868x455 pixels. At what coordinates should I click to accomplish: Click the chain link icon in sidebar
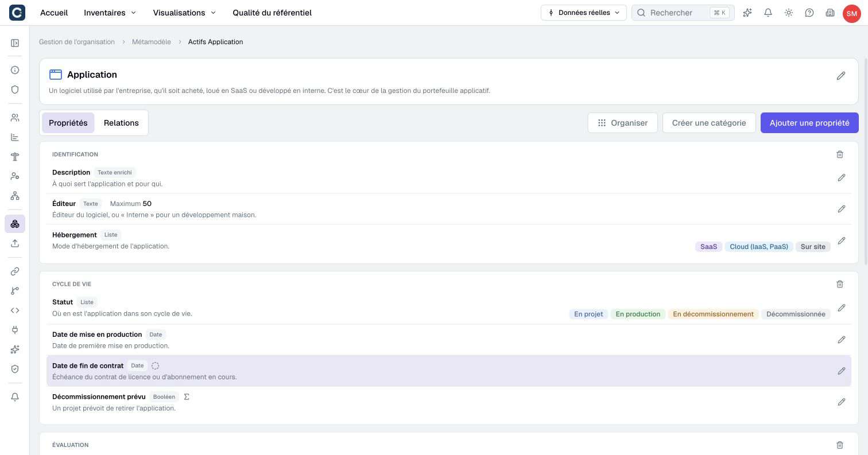(15, 271)
